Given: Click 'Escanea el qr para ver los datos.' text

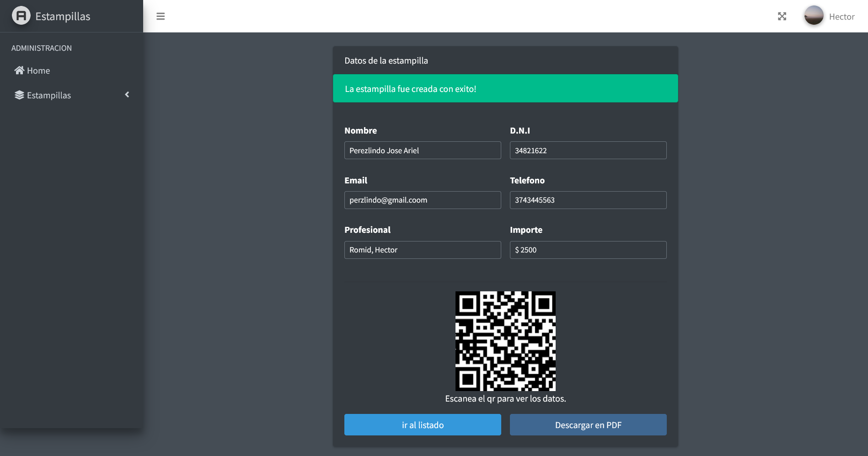Looking at the screenshot, I should click(x=505, y=399).
